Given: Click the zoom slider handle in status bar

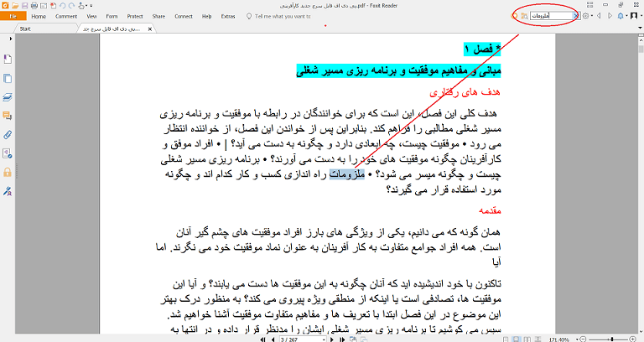Looking at the screenshot, I should pyautogui.click(x=612, y=339).
